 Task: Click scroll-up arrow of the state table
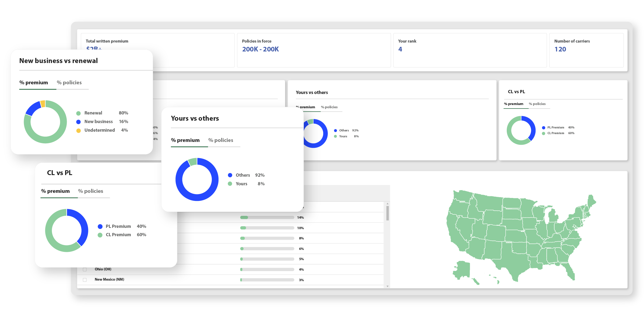(388, 204)
